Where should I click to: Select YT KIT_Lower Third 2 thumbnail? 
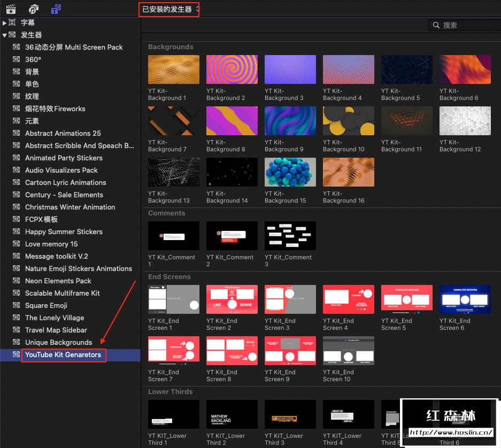click(x=232, y=414)
